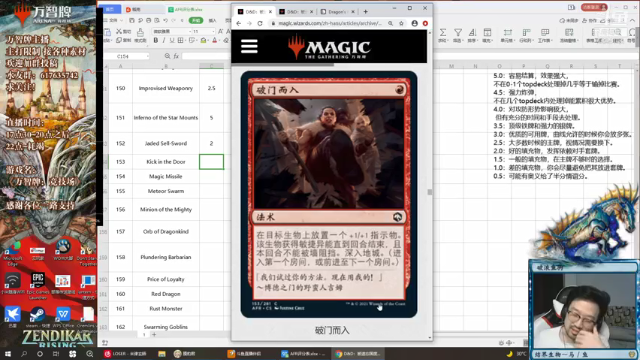640x360 pixels.
Task: Expand the font size dropdown
Action: point(213,31)
